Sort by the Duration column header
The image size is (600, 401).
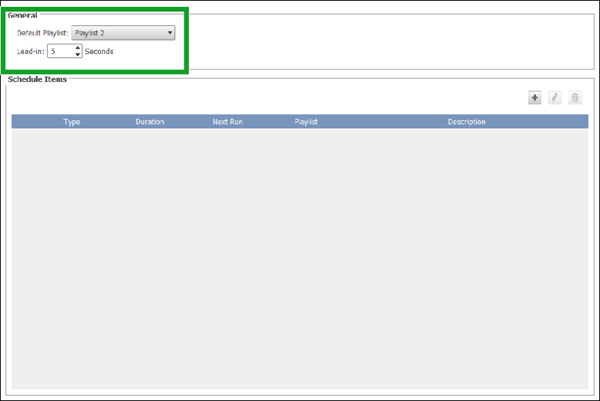[150, 122]
